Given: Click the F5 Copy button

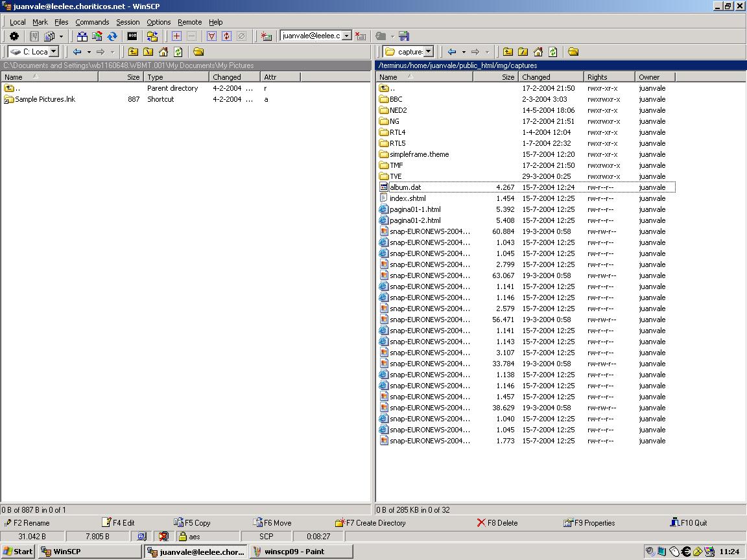Looking at the screenshot, I should coord(192,523).
